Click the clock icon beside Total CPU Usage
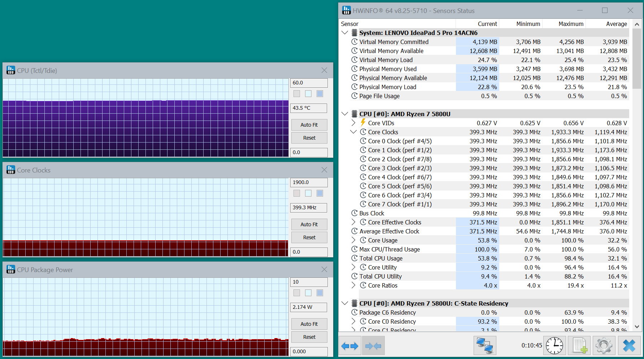 [354, 258]
